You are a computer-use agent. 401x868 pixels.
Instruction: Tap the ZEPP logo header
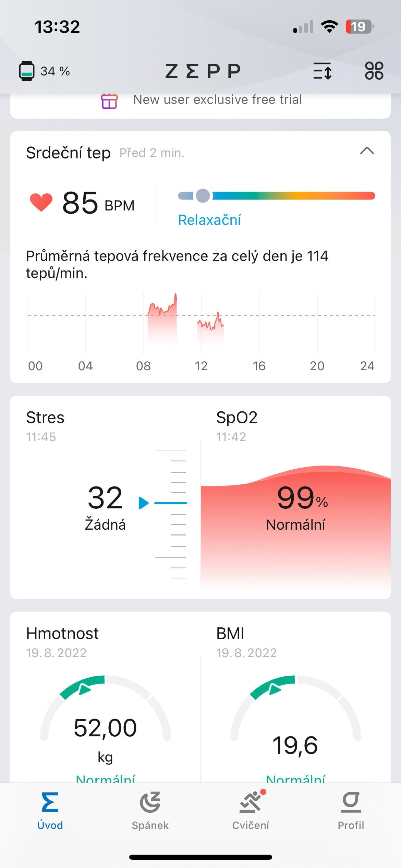pyautogui.click(x=203, y=71)
